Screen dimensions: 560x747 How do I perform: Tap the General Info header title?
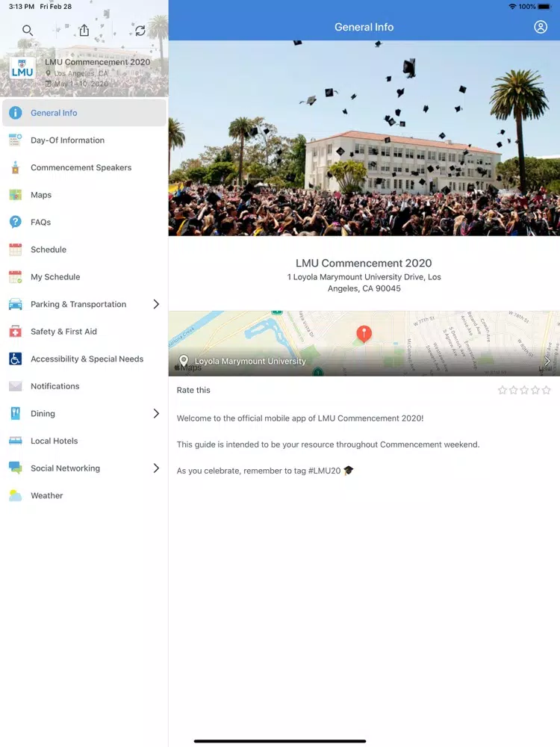coord(364,27)
